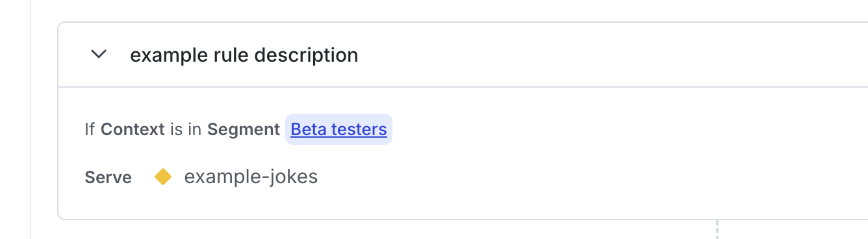Click the yellow diamond variation icon
Image resolution: width=868 pixels, height=239 pixels.
(163, 177)
